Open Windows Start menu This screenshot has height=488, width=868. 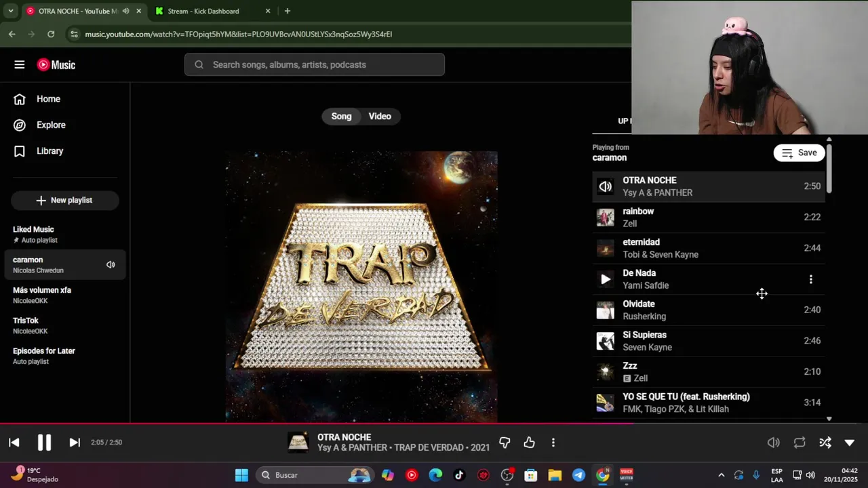241,475
